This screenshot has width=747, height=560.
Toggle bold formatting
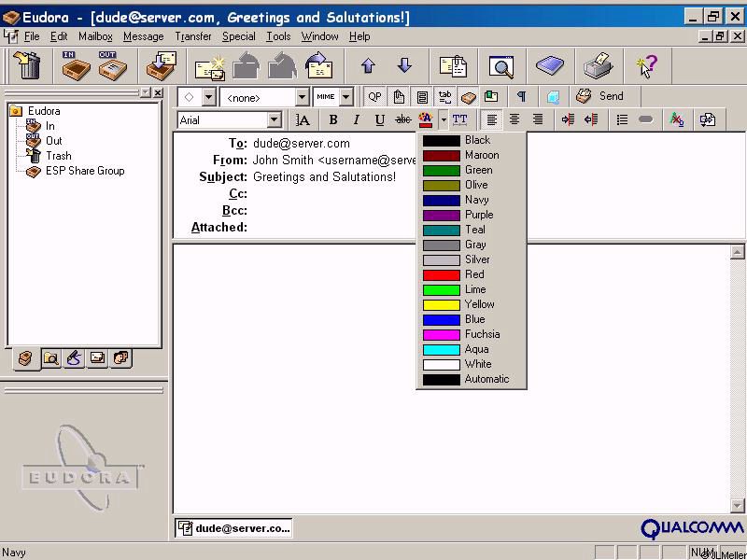point(333,120)
